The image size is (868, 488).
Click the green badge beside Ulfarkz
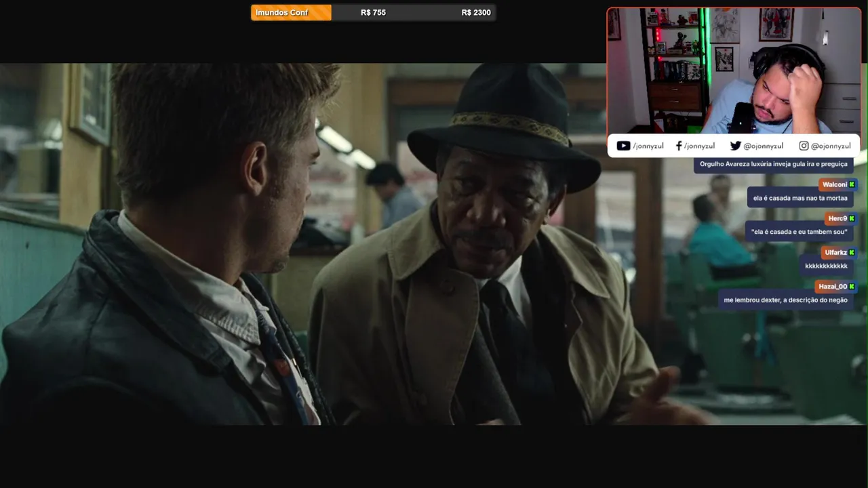tap(852, 252)
